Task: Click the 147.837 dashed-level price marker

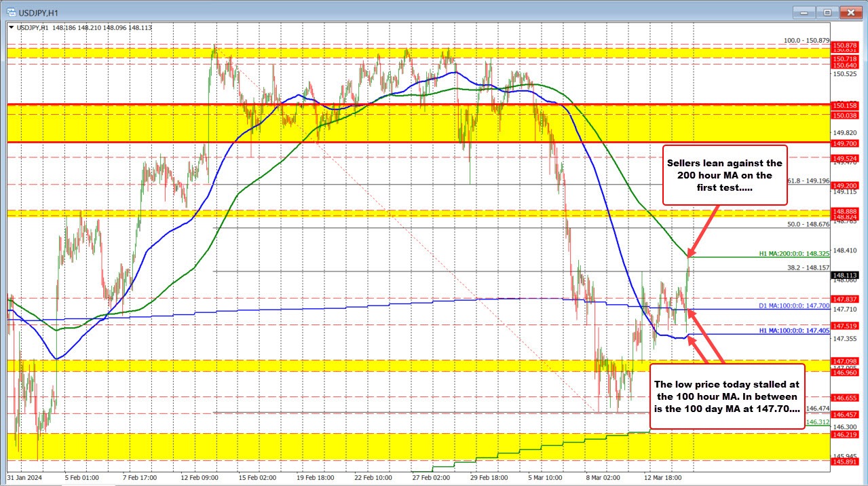Action: [846, 299]
